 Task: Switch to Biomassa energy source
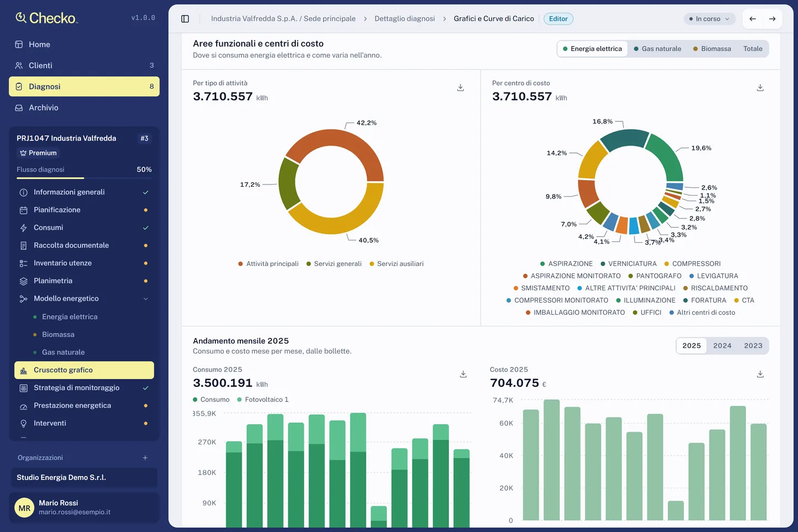[x=712, y=49]
